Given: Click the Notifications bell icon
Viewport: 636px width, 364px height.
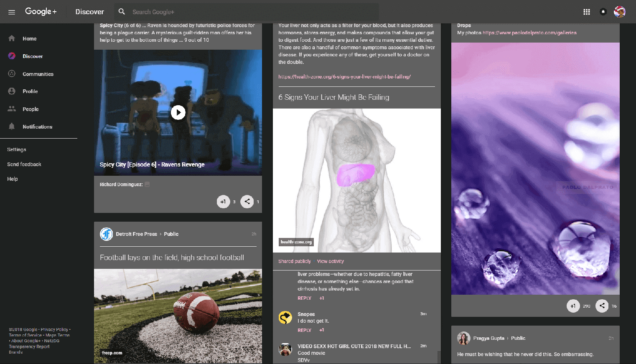Looking at the screenshot, I should pos(12,126).
